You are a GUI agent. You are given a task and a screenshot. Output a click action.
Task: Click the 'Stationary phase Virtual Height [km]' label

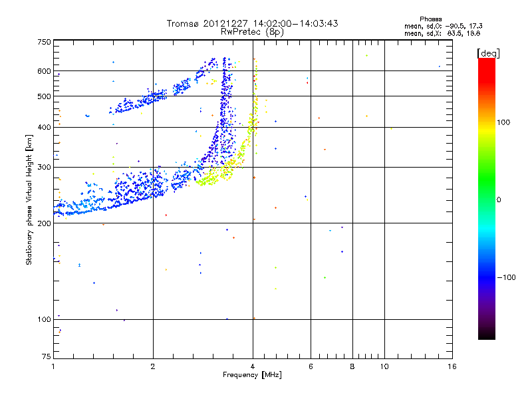pyautogui.click(x=29, y=199)
